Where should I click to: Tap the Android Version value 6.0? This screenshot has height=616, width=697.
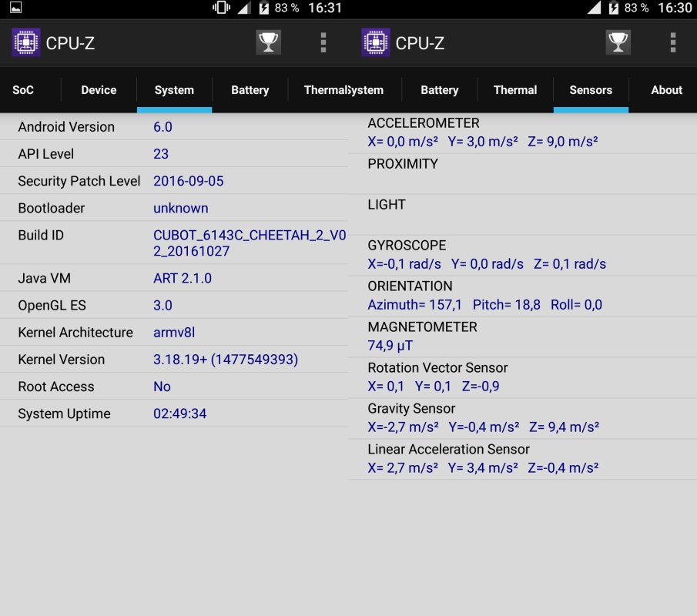click(163, 127)
